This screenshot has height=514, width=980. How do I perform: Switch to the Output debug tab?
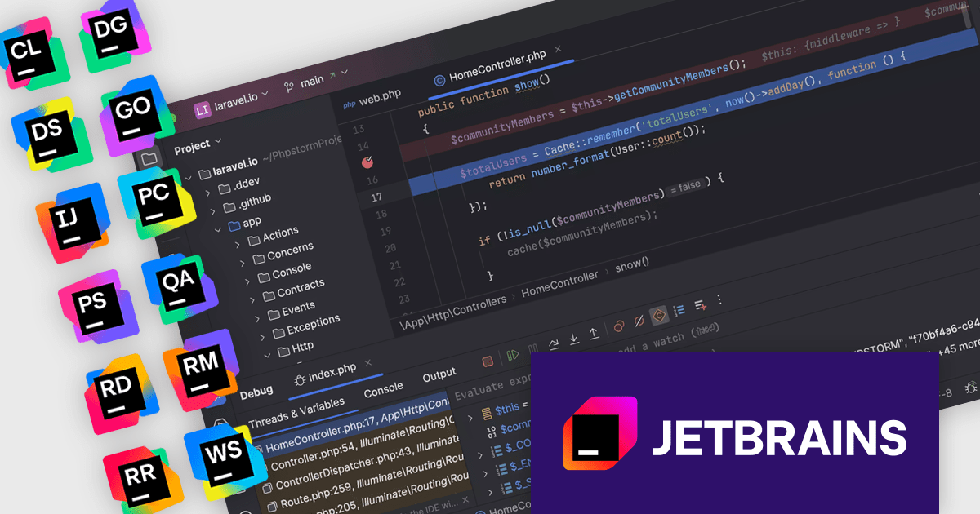pos(439,374)
